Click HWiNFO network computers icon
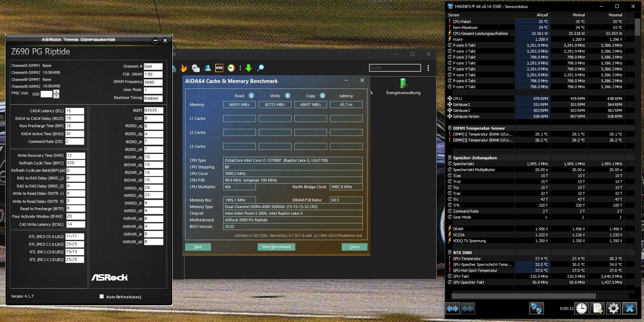Image resolution: width=644 pixels, height=322 pixels. coord(536,308)
